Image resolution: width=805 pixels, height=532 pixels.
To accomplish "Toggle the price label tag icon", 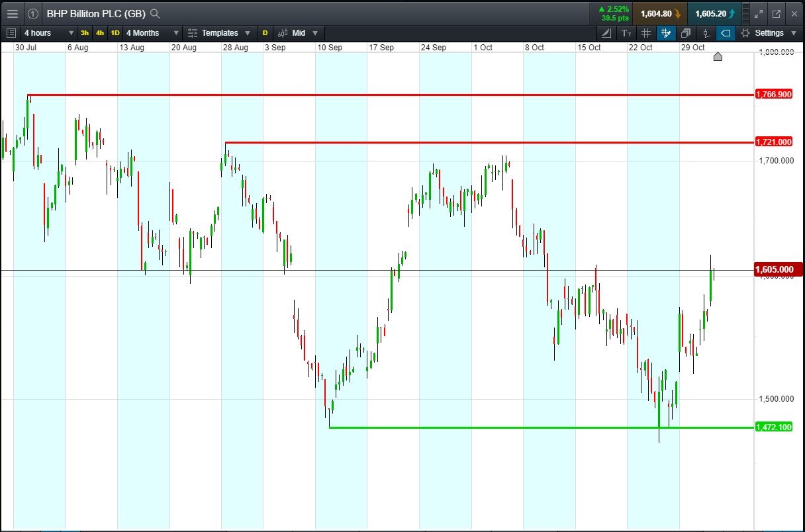I will tap(726, 32).
